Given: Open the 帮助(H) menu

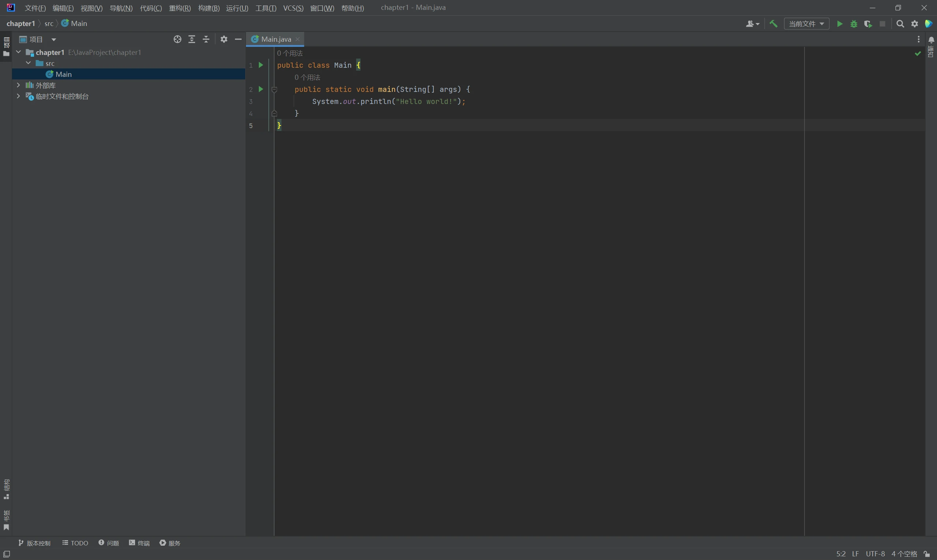Looking at the screenshot, I should 352,8.
